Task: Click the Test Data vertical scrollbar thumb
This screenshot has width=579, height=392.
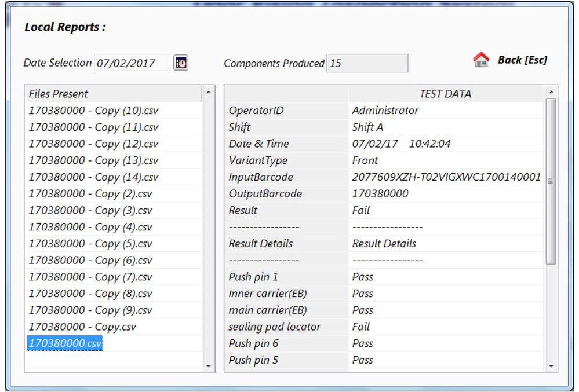Action: pyautogui.click(x=551, y=181)
